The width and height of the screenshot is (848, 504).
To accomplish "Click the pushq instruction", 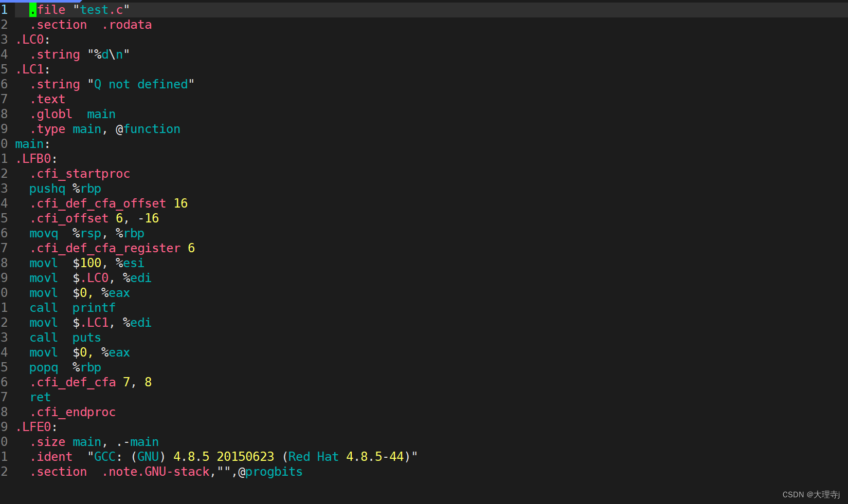I will pyautogui.click(x=47, y=189).
